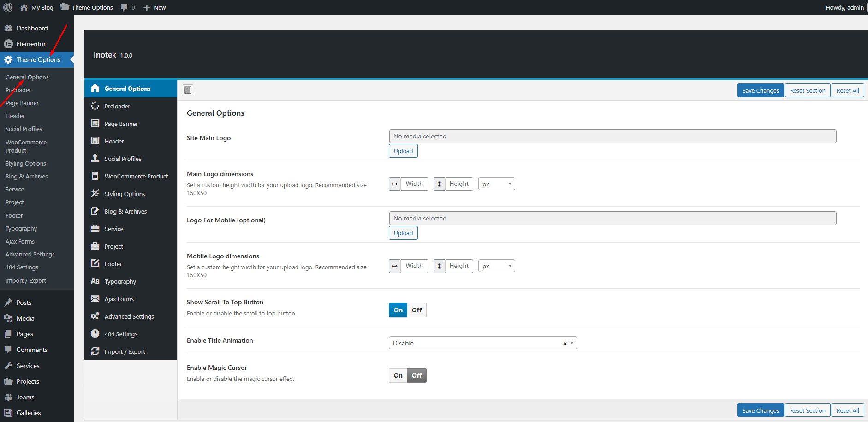Turn Show Scroll To Top Button On
Image resolution: width=868 pixels, height=422 pixels.
coord(398,310)
